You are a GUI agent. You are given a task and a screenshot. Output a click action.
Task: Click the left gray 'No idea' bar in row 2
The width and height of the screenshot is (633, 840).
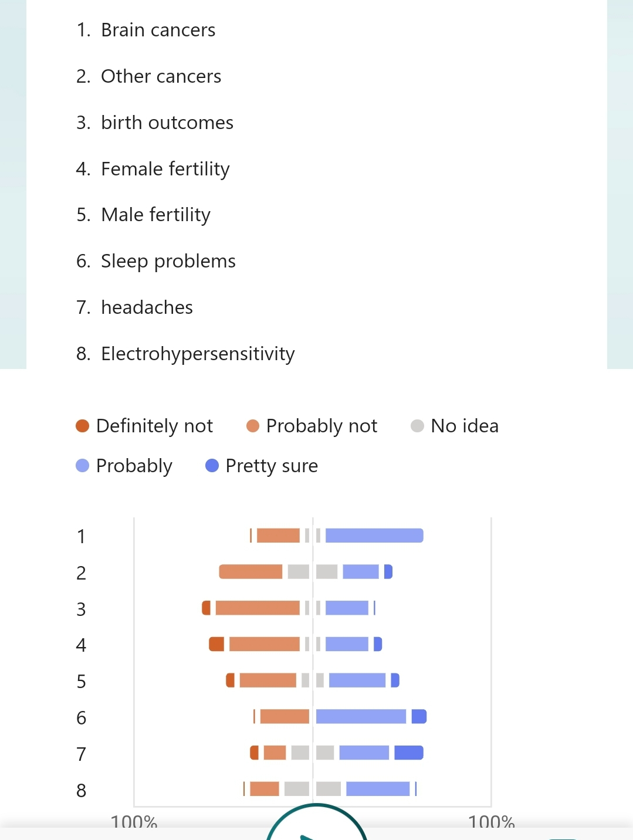point(298,572)
